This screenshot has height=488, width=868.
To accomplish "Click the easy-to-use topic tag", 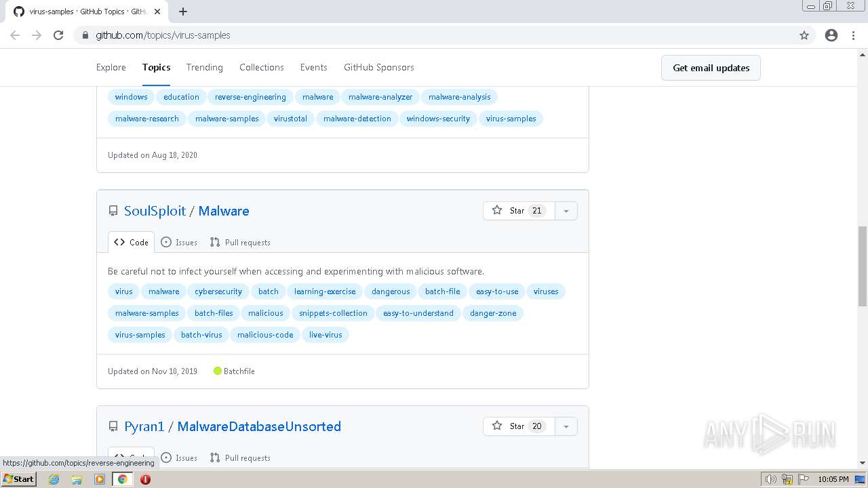I will click(497, 291).
